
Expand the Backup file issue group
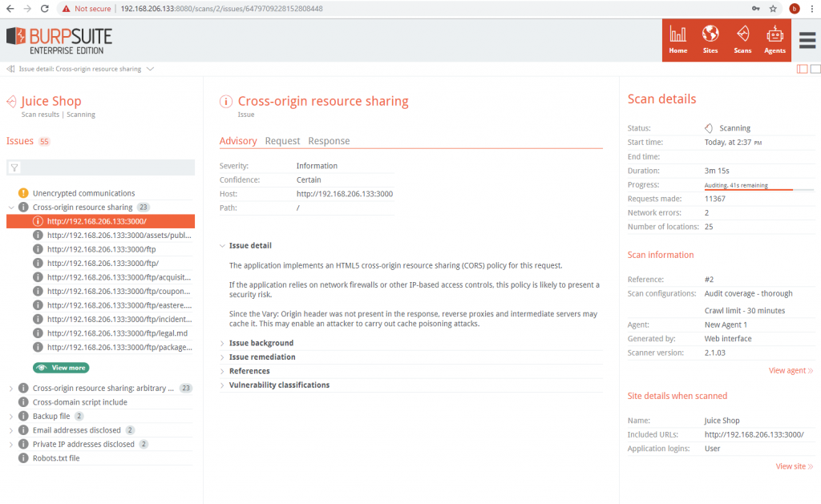click(x=11, y=417)
